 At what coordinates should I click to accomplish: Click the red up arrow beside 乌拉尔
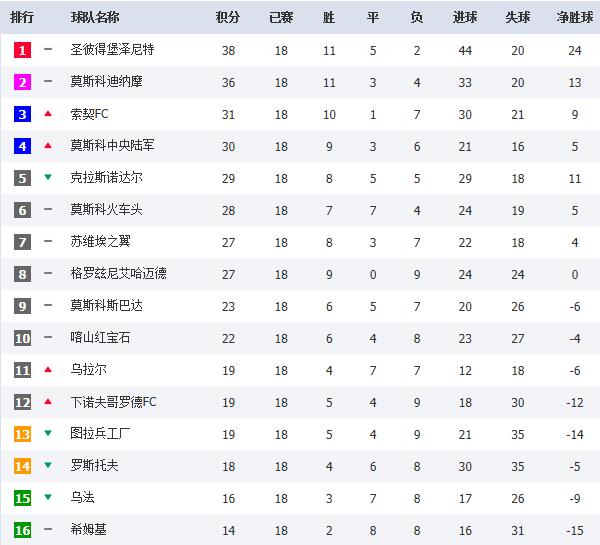47,369
